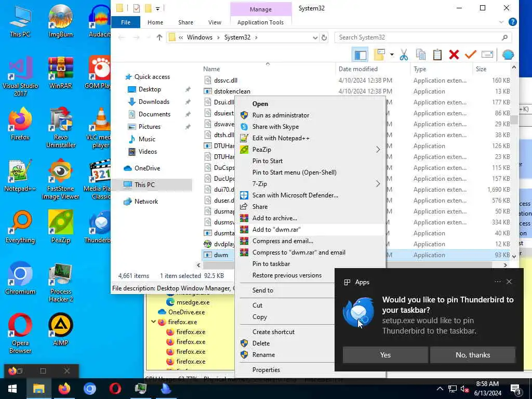Dismiss the Apps notification with its X
The width and height of the screenshot is (532, 399).
(509, 282)
